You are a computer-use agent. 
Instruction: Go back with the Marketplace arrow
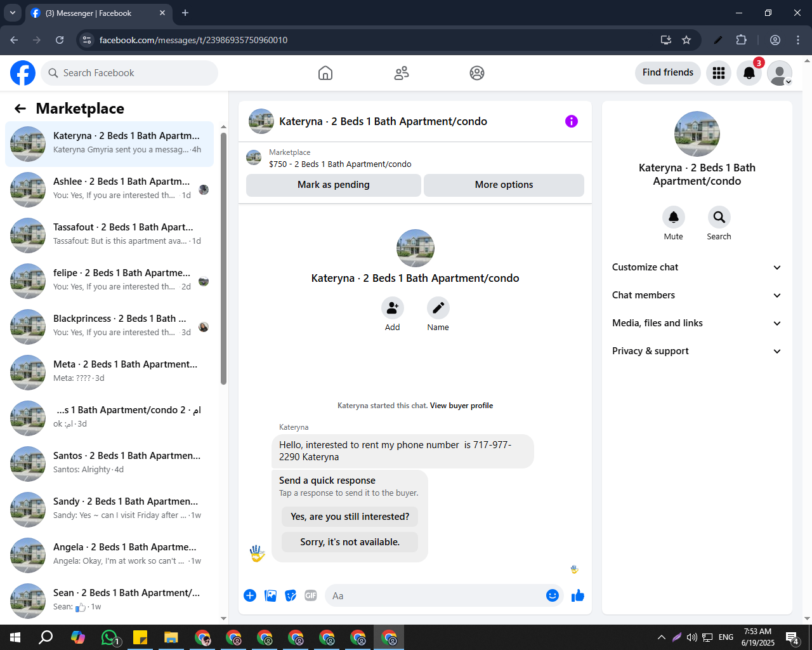(20, 109)
